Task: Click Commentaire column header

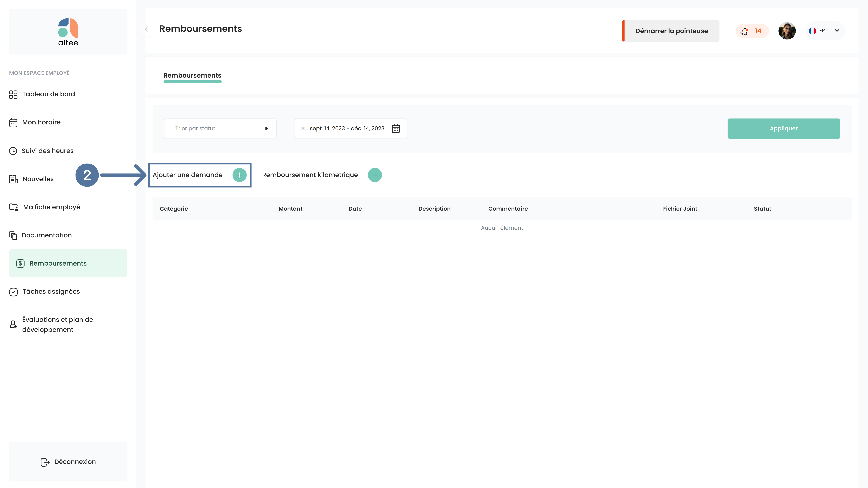Action: point(508,209)
